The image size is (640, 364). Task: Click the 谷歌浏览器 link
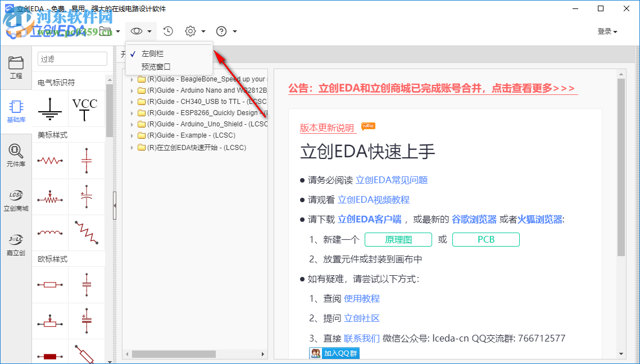(474, 220)
